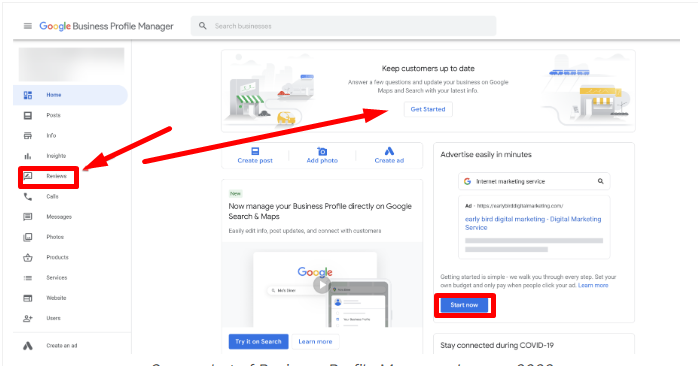The image size is (698, 366).
Task: Select the Insights menu label
Action: (x=56, y=156)
